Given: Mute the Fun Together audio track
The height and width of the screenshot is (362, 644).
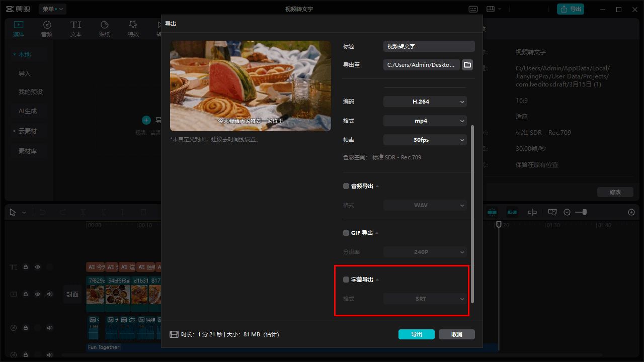Looking at the screenshot, I should click(x=50, y=354).
